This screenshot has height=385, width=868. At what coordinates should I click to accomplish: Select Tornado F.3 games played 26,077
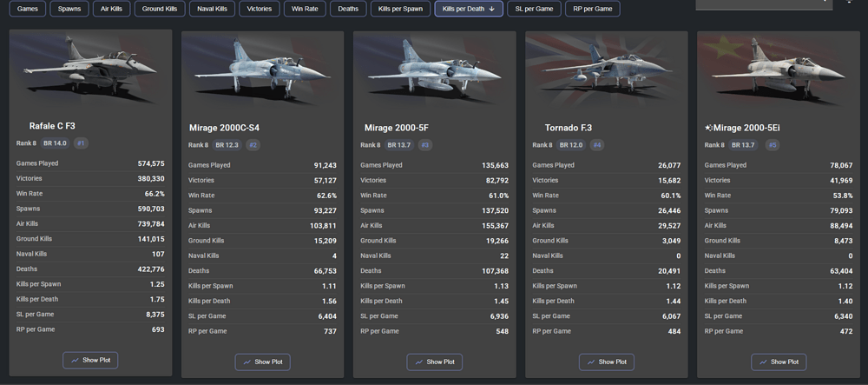tap(669, 166)
